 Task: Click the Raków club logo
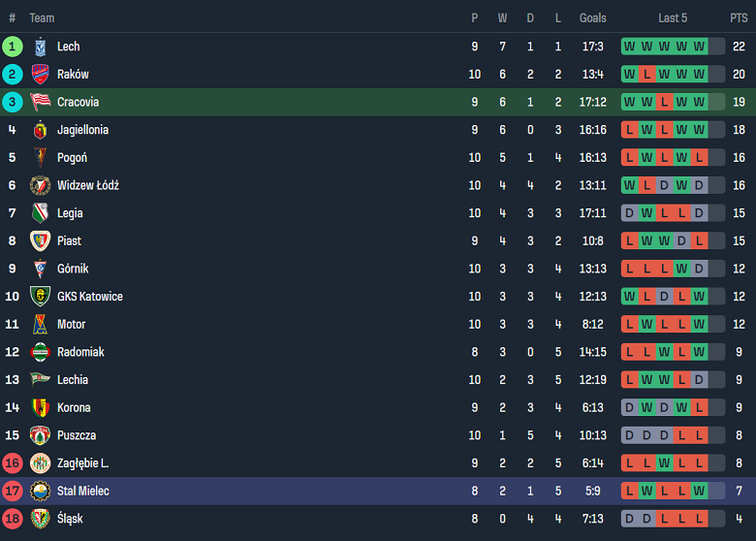40,75
